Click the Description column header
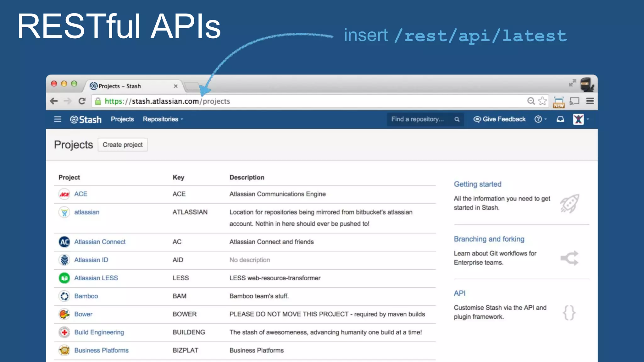Image resolution: width=644 pixels, height=362 pixels. [247, 178]
